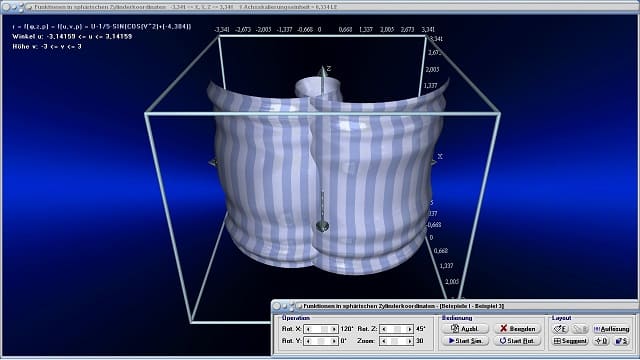Screen dimensions: 640x360
Task: Increase Rot. X with right arrow
Action: (334, 329)
